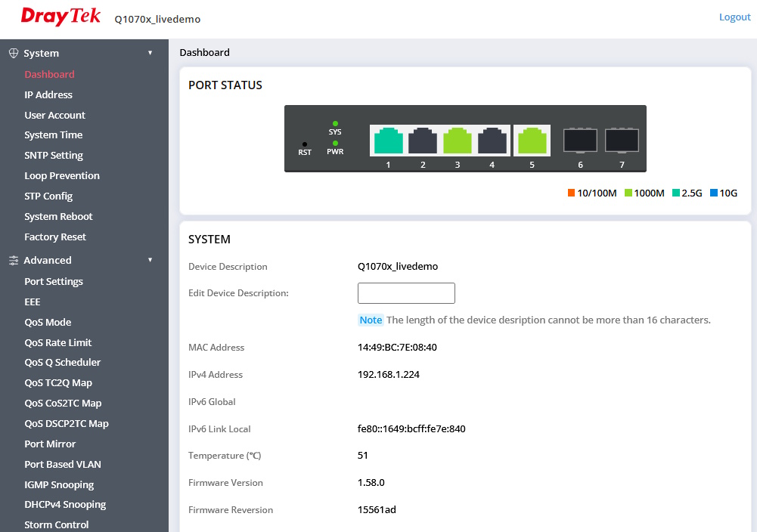Select port 5 on the port status panel
Screen dimensions: 757x532
coord(532,141)
